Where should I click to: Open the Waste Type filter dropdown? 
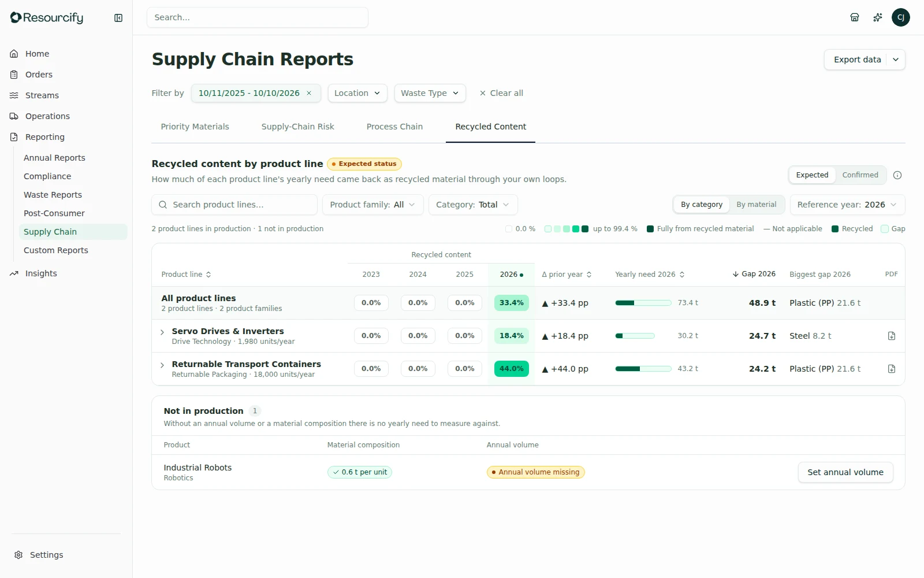click(430, 93)
